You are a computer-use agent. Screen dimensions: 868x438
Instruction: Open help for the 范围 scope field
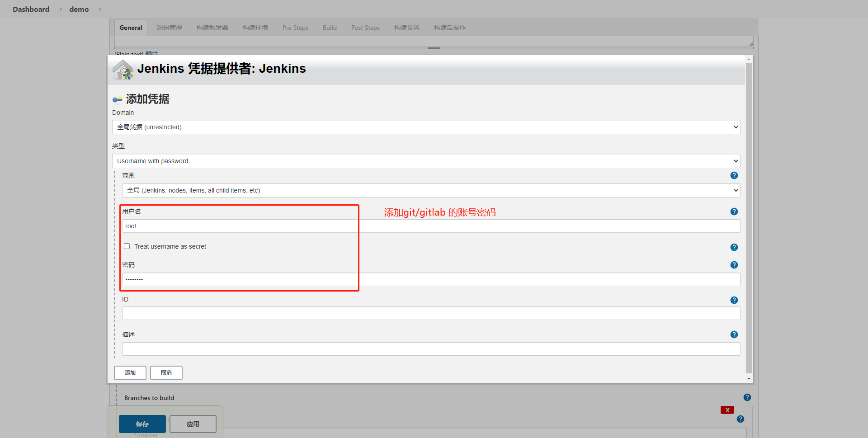734,175
